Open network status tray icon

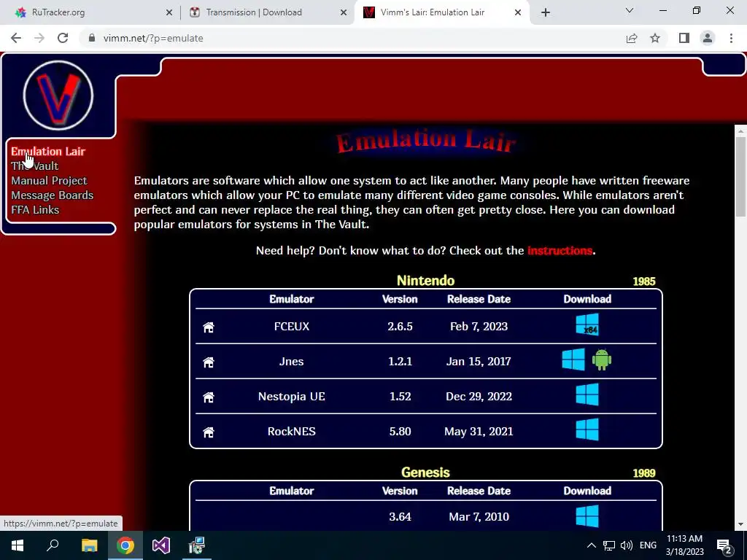(x=609, y=545)
